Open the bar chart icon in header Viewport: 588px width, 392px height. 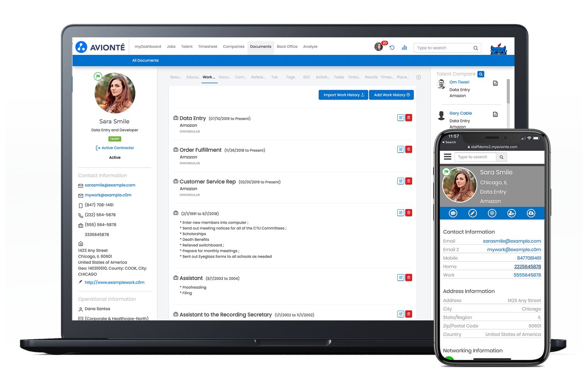404,48
